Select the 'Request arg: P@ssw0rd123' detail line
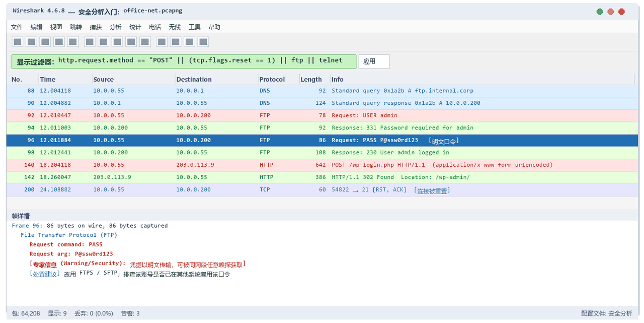Screen dimensions: 644x323 (71, 254)
